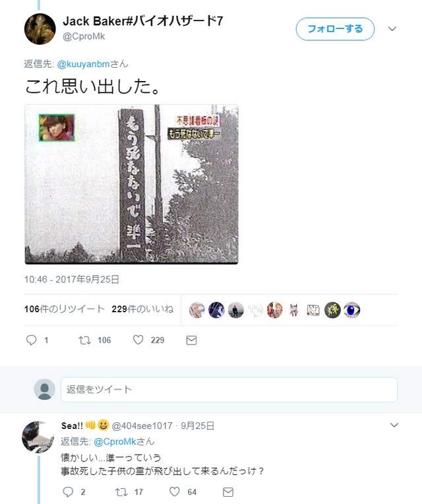The image size is (422, 504).
Task: Click envelope icon on Sea!! reply
Action: 228,491
